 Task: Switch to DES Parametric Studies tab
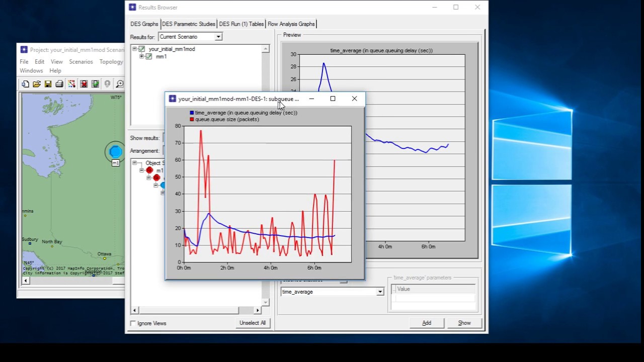coord(189,24)
